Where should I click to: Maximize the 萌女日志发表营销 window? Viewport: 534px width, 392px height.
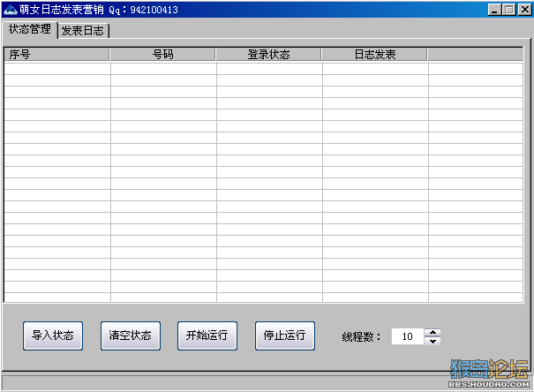509,10
